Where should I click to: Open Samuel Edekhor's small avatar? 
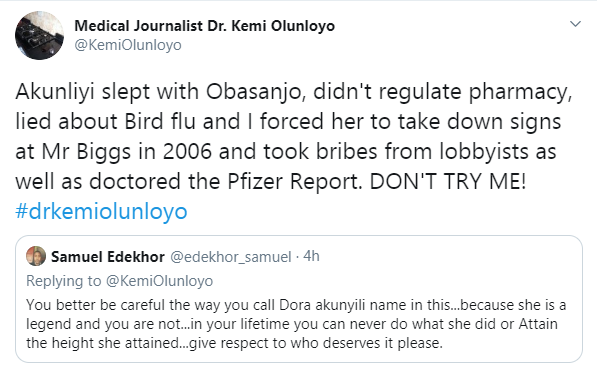click(x=36, y=256)
